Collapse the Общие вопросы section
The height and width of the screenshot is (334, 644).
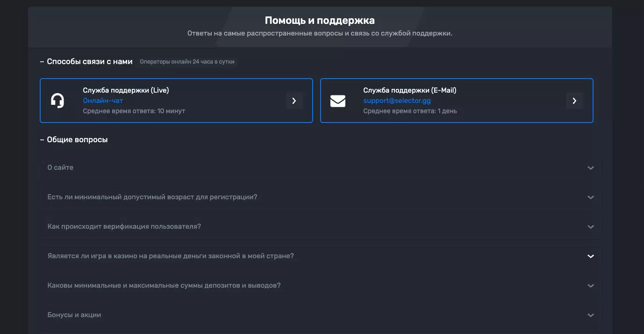pyautogui.click(x=41, y=139)
